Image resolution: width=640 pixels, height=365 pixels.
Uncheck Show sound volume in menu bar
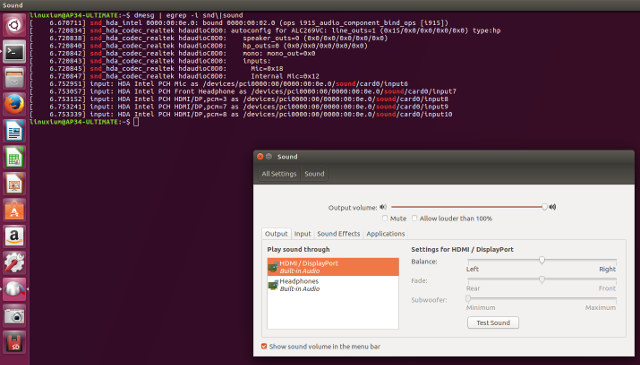click(x=264, y=346)
